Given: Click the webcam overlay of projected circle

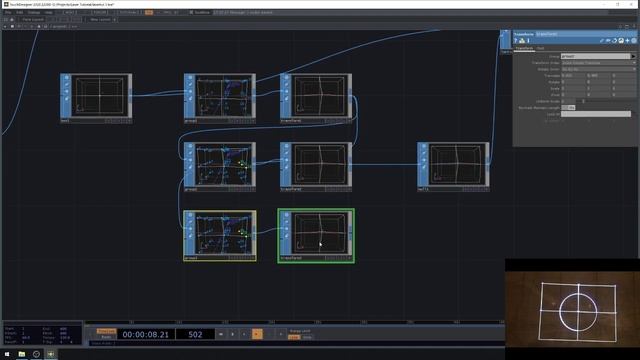Looking at the screenshot, I should coord(572,309).
